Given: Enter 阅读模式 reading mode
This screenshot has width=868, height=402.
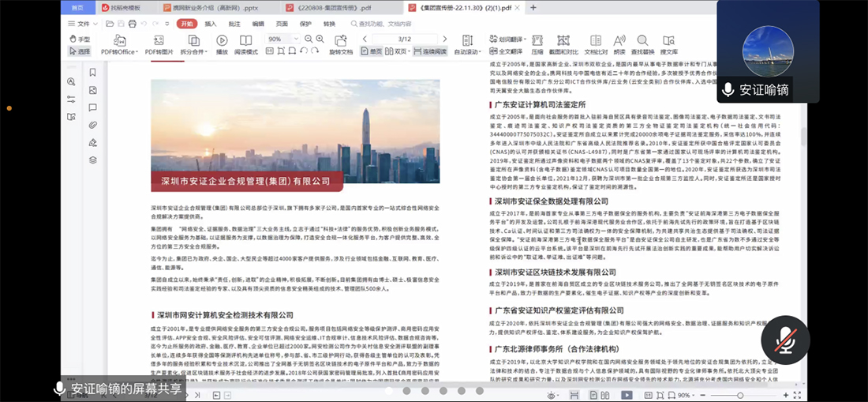Looking at the screenshot, I should [245, 45].
